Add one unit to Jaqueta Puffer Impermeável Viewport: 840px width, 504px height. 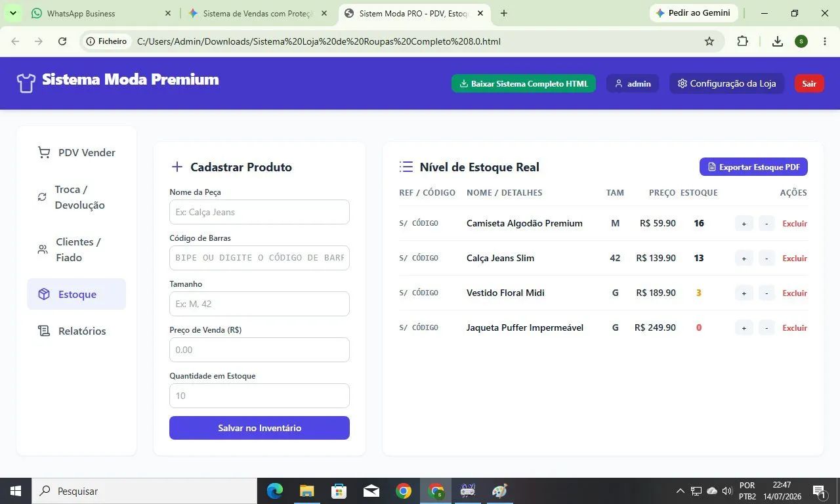coord(744,328)
